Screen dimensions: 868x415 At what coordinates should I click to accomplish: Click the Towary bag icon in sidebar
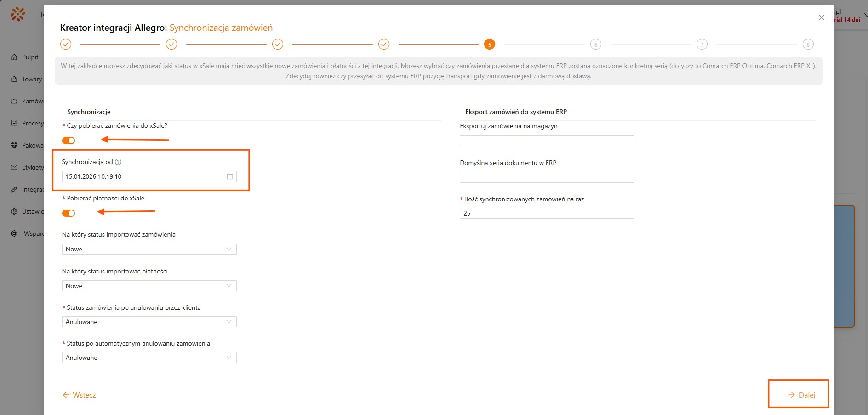pyautogui.click(x=14, y=79)
